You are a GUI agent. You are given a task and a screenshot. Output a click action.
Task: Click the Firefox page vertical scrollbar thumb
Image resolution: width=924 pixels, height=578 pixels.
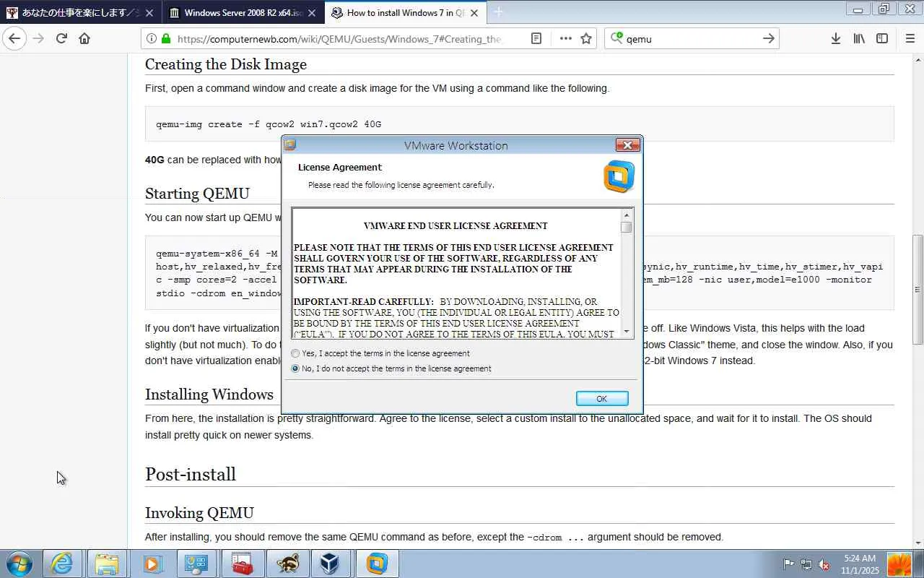(918, 289)
